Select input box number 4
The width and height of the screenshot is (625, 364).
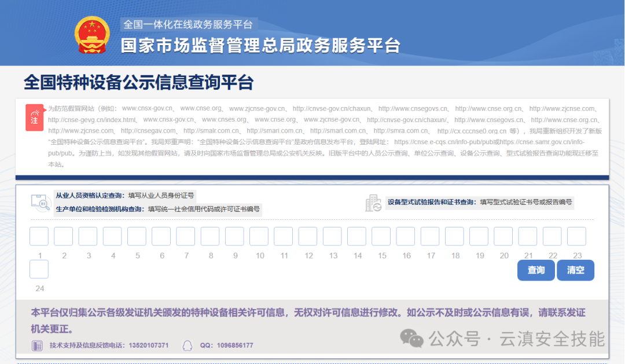(112, 237)
